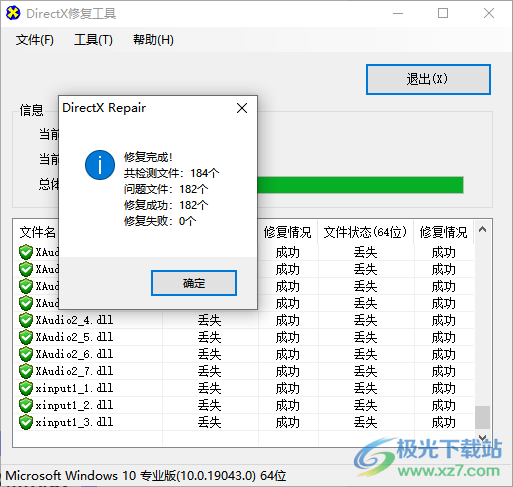Click shield icon beside xinput1_3.dll
Image resolution: width=513 pixels, height=487 pixels.
(26, 422)
